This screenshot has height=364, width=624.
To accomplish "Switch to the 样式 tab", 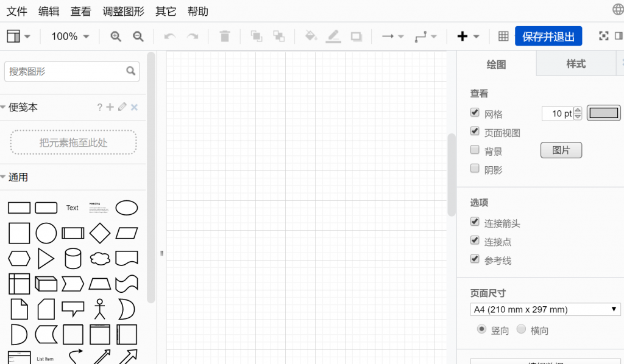I will 576,63.
